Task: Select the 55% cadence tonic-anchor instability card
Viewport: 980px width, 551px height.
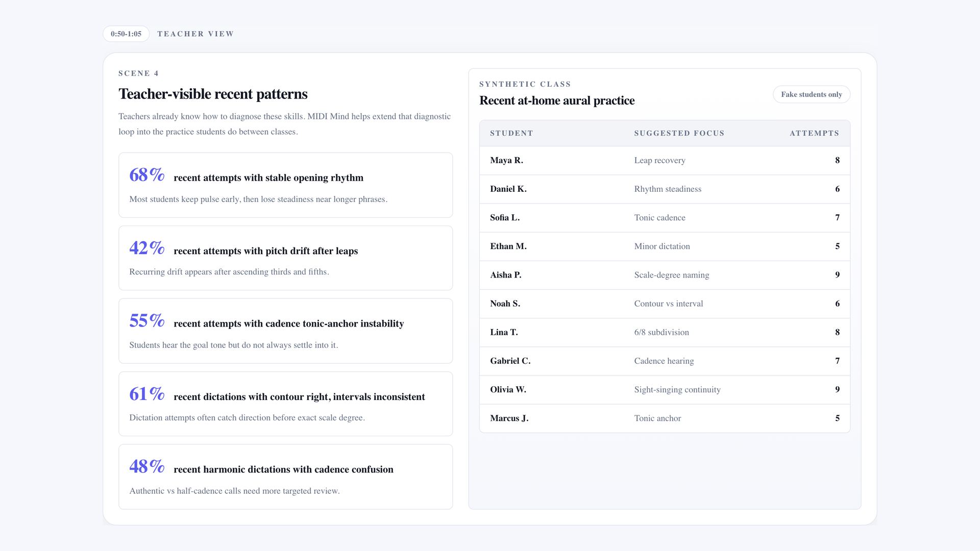Action: tap(285, 331)
